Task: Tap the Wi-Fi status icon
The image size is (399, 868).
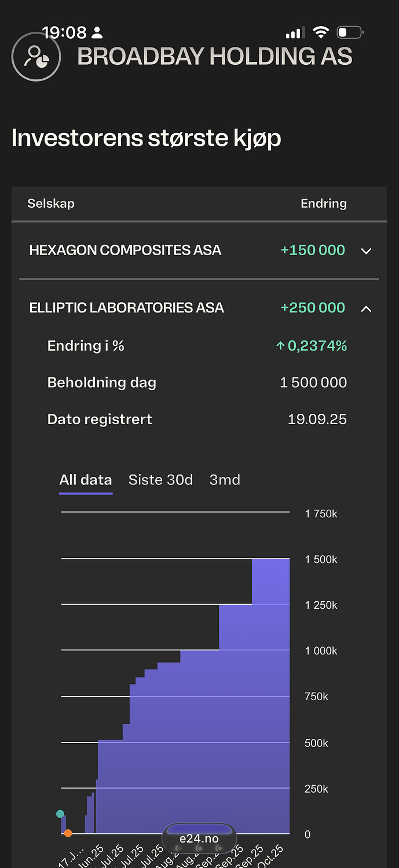Action: (x=320, y=32)
